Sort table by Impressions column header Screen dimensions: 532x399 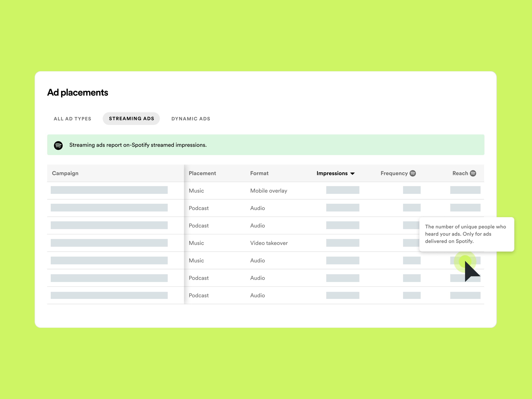[332, 173]
